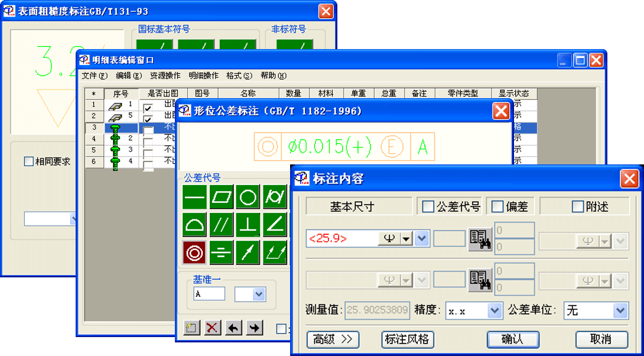Open the 精度 x.x dropdown
The height and width of the screenshot is (356, 644).
[496, 311]
